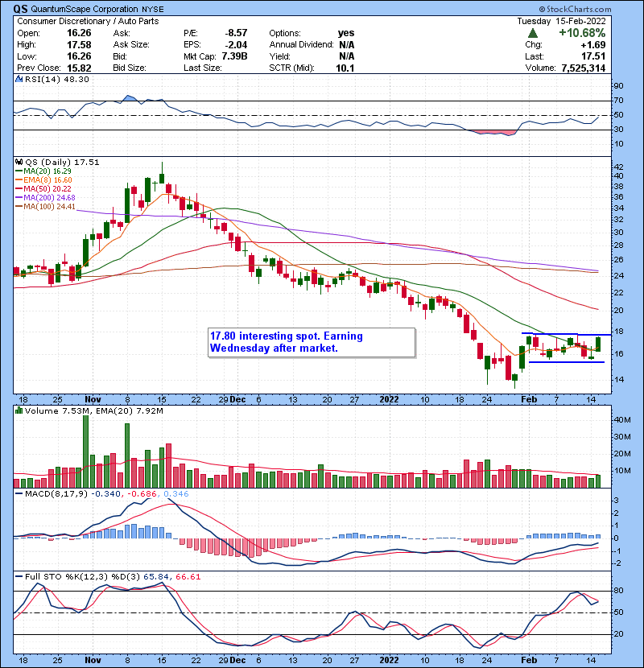Click the QS (Daily) 17.51 chart label
Viewport: 644px width, 668px height.
pyautogui.click(x=62, y=163)
